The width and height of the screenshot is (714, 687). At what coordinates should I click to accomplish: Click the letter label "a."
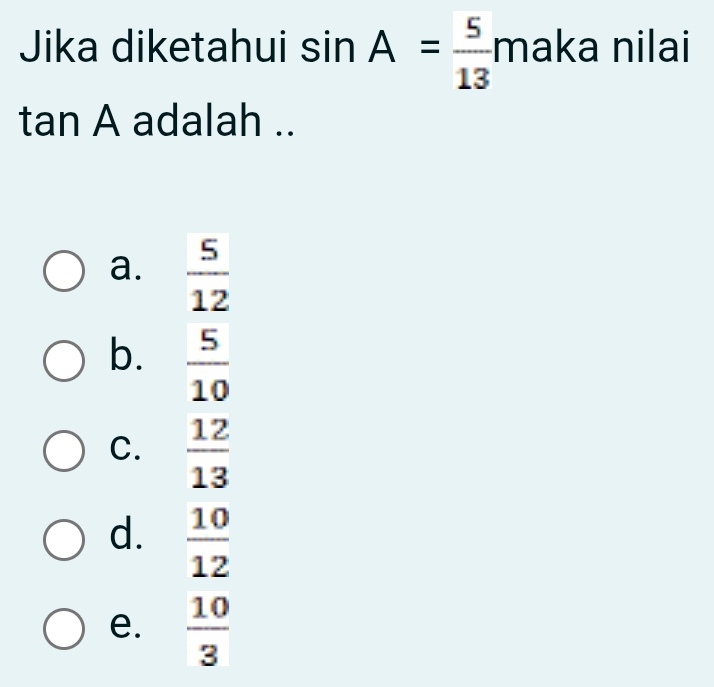pos(125,268)
